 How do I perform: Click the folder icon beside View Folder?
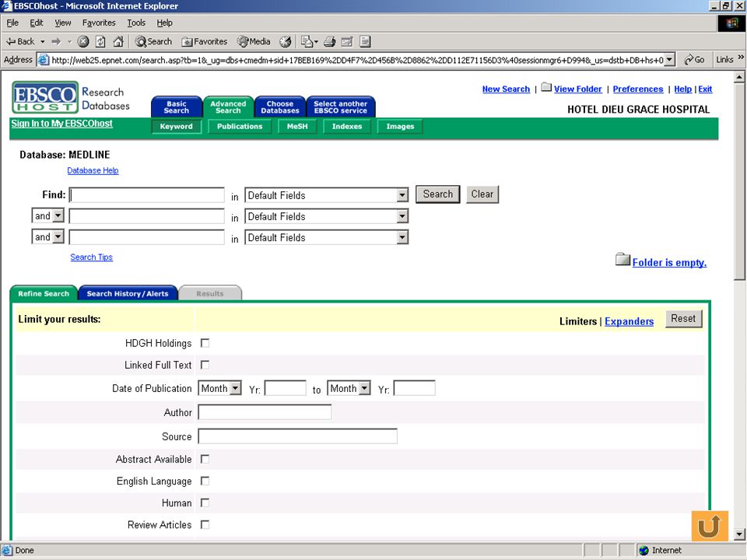546,87
